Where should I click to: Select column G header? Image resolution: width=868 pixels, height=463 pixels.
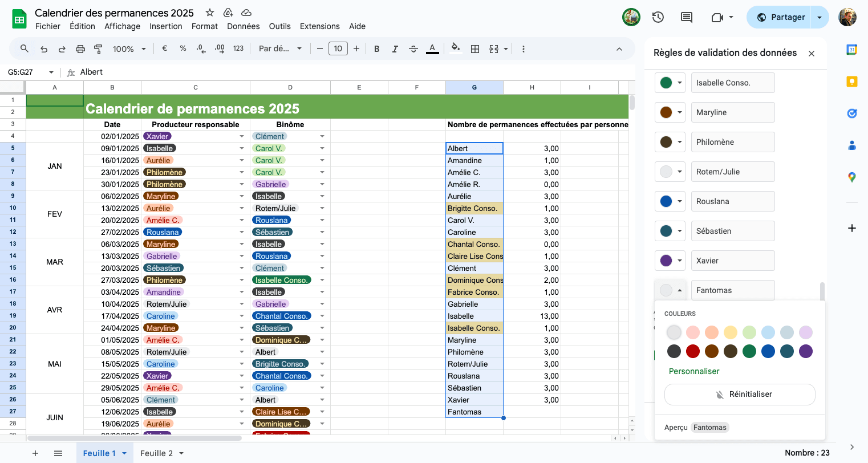click(474, 87)
